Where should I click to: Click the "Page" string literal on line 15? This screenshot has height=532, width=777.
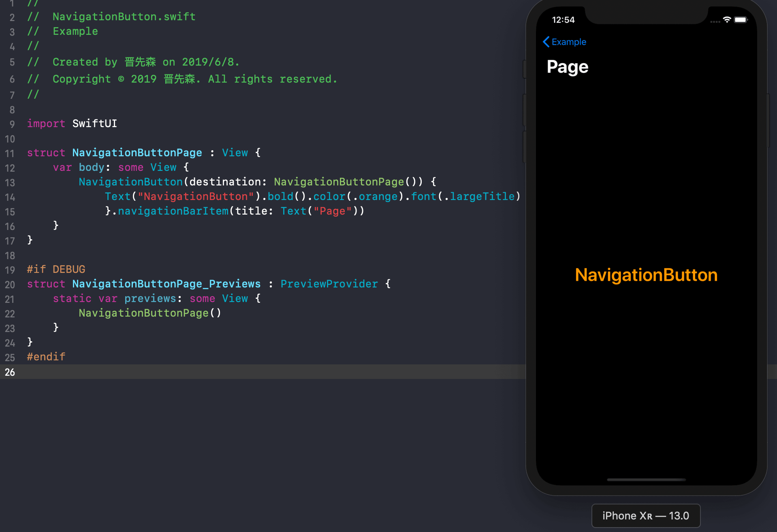tap(332, 211)
